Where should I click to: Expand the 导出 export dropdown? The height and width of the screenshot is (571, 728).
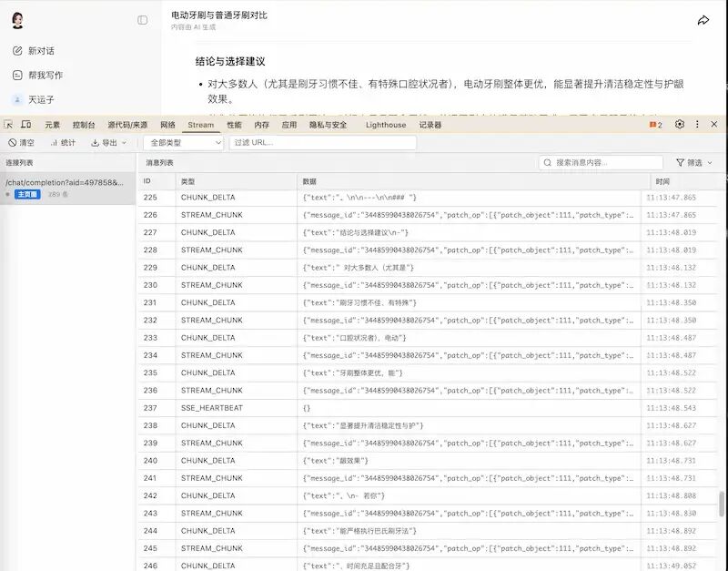coord(109,143)
